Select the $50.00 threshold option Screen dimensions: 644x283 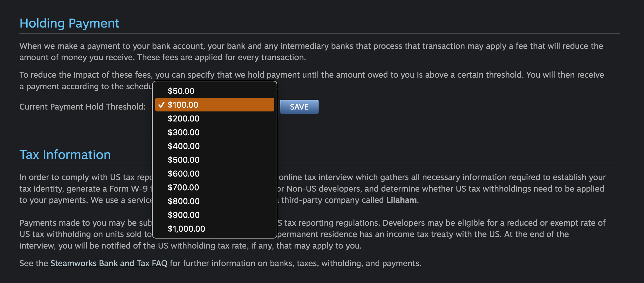click(181, 91)
